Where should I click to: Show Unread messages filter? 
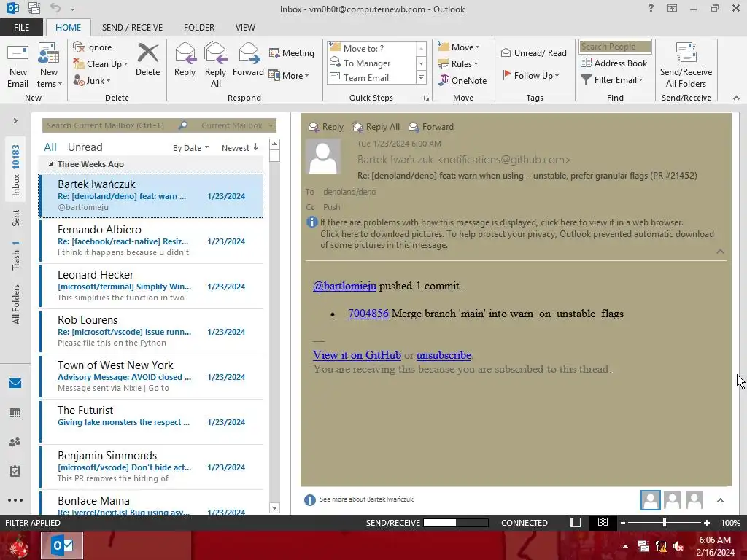(x=85, y=147)
